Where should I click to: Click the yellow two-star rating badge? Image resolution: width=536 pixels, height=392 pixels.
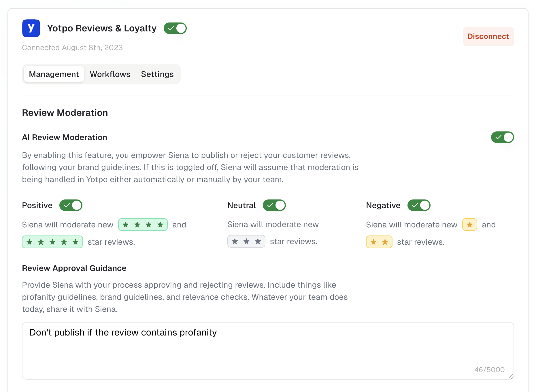(379, 242)
